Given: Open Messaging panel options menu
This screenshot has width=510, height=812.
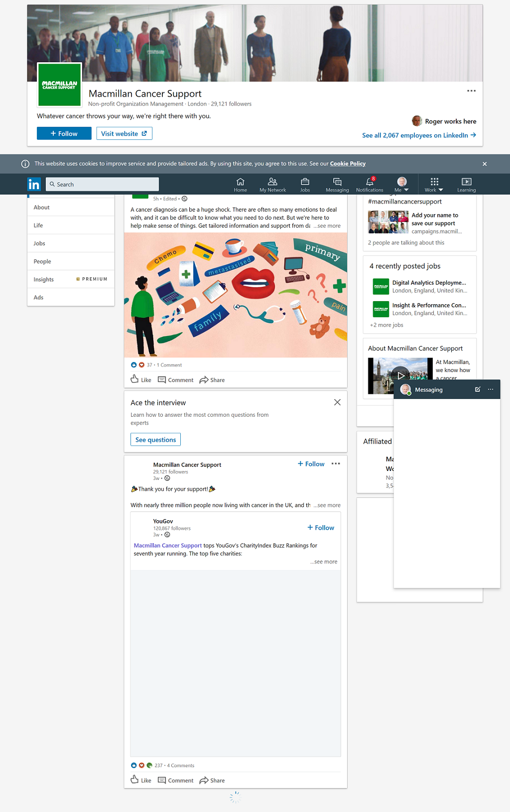Looking at the screenshot, I should pyautogui.click(x=491, y=389).
